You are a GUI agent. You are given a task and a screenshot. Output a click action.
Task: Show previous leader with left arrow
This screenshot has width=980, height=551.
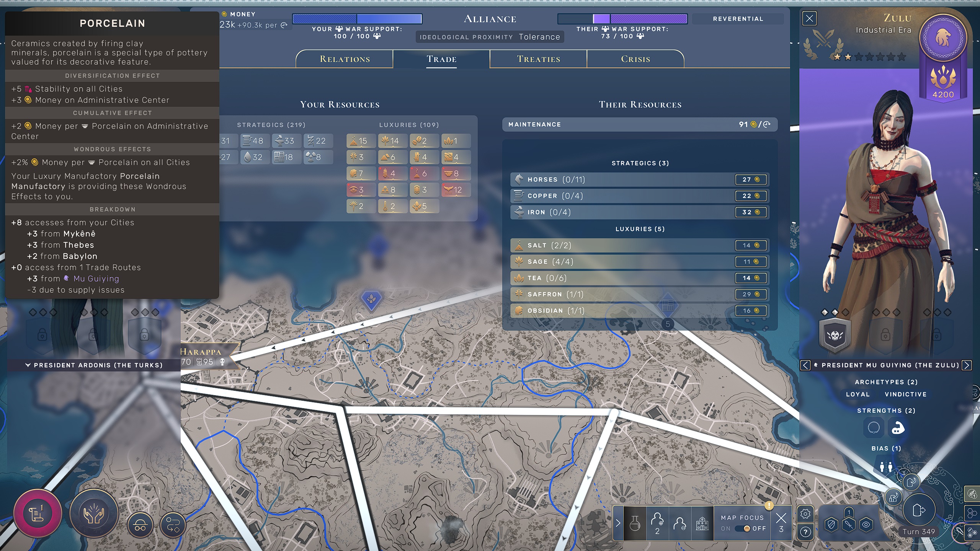click(x=805, y=365)
